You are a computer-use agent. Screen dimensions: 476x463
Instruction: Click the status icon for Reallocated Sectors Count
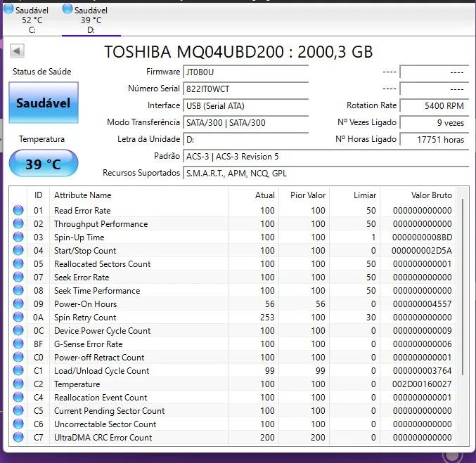coord(18,263)
